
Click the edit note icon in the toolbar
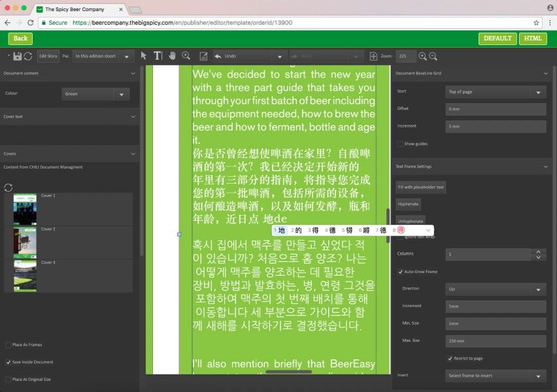click(x=203, y=56)
